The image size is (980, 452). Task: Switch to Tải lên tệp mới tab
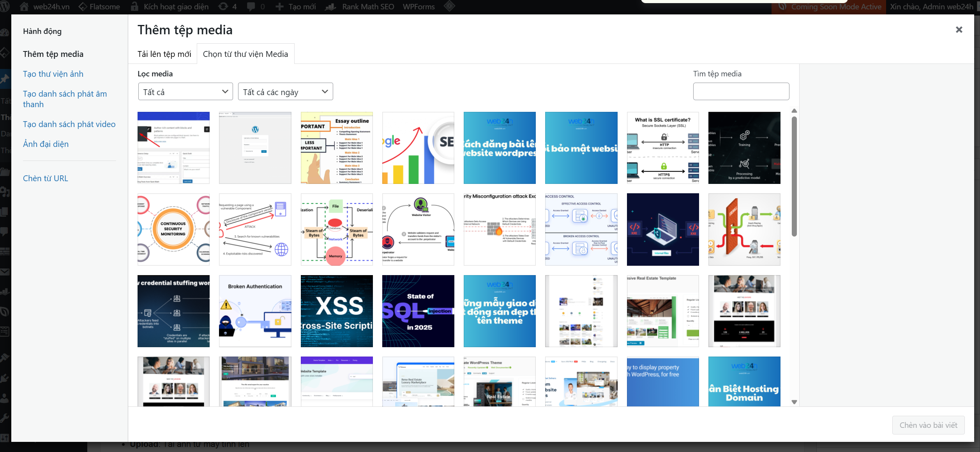tap(164, 54)
